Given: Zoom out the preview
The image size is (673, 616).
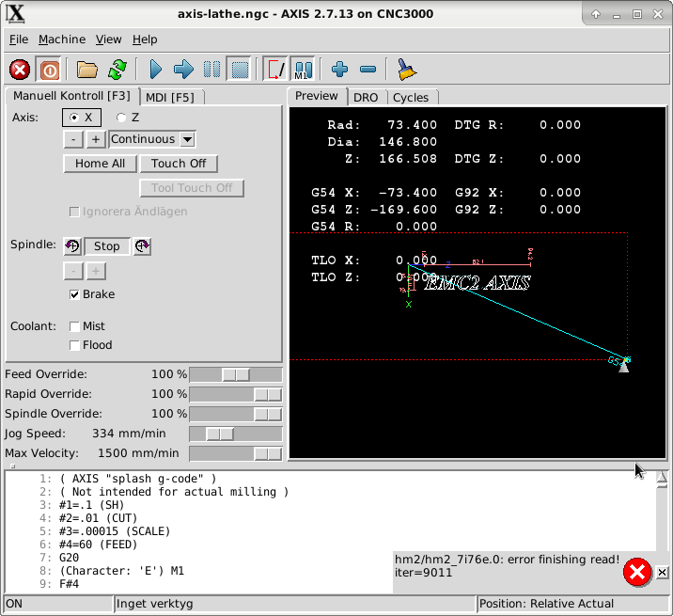Looking at the screenshot, I should [x=368, y=70].
